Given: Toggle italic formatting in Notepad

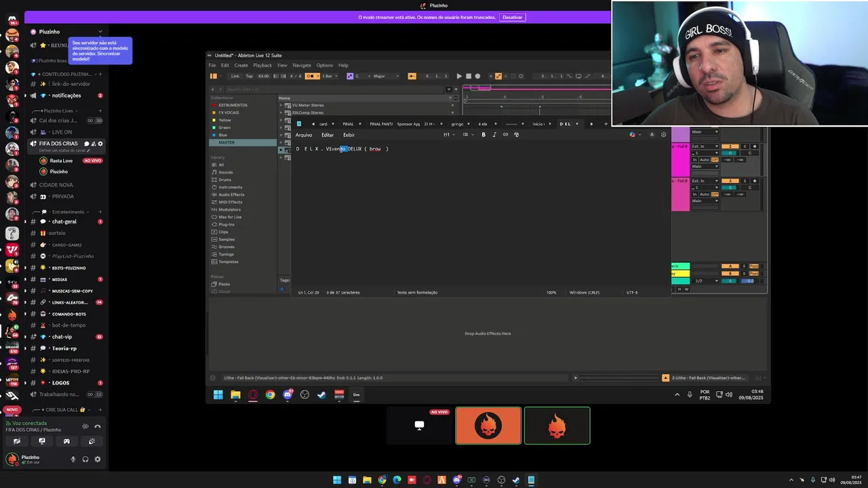Looking at the screenshot, I should click(494, 135).
